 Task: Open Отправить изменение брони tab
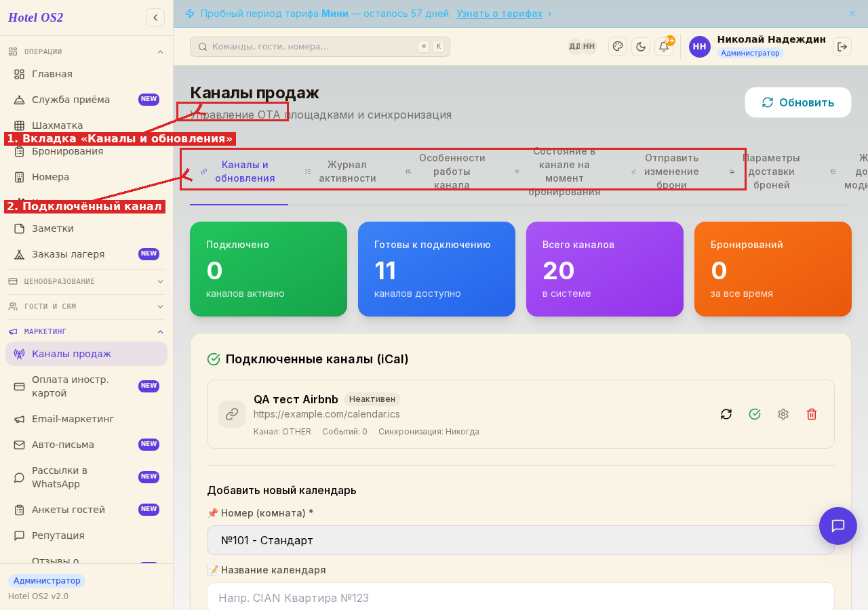click(x=667, y=171)
